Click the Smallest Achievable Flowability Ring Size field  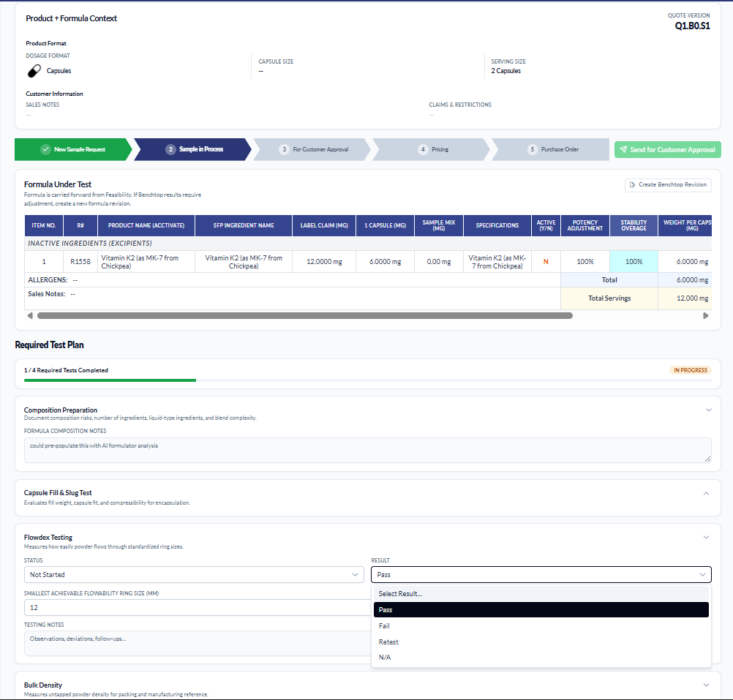click(198, 608)
